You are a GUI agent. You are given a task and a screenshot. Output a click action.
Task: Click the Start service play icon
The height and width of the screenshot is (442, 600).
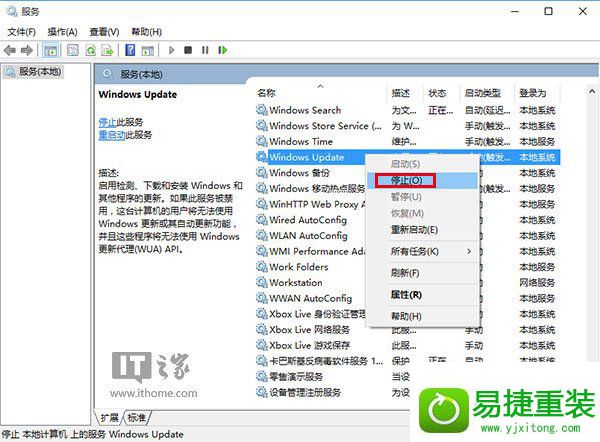click(x=171, y=50)
